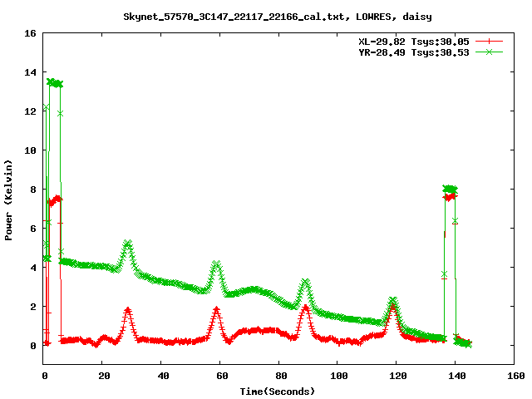Click the y-axis tick label 14
This screenshot has height=399, width=532.
pos(30,72)
